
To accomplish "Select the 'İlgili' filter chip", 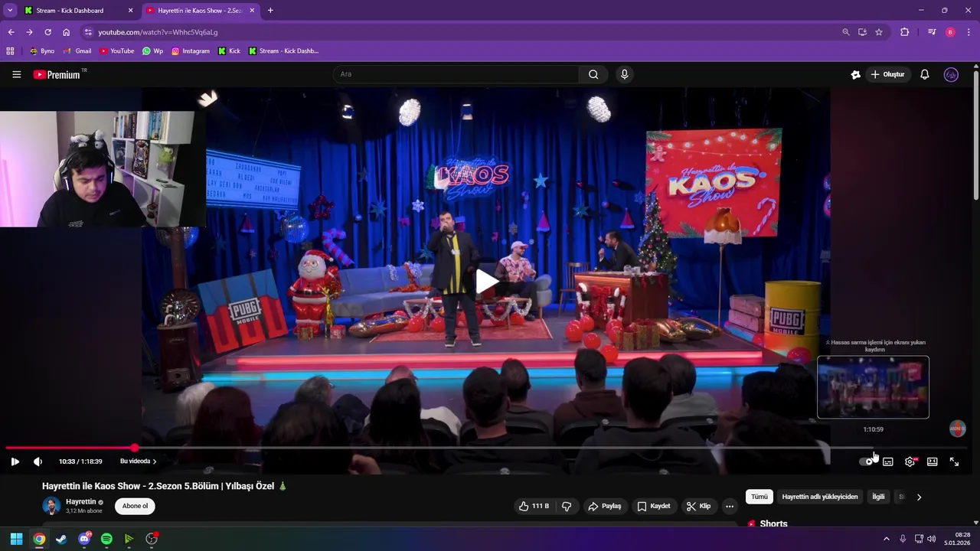I will pos(878,497).
